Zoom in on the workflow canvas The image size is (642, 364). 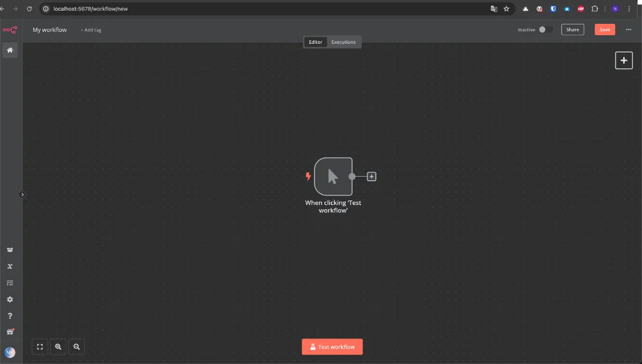[x=58, y=347]
